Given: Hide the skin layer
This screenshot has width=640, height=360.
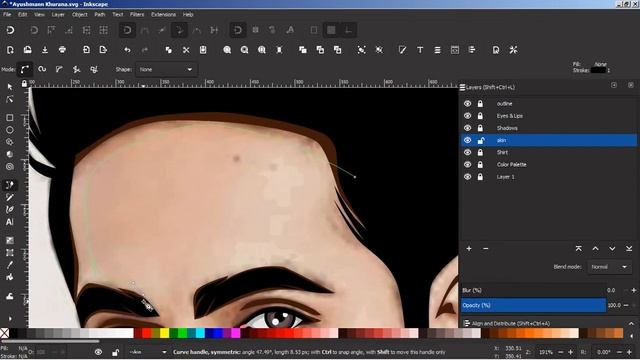Looking at the screenshot, I should click(467, 140).
